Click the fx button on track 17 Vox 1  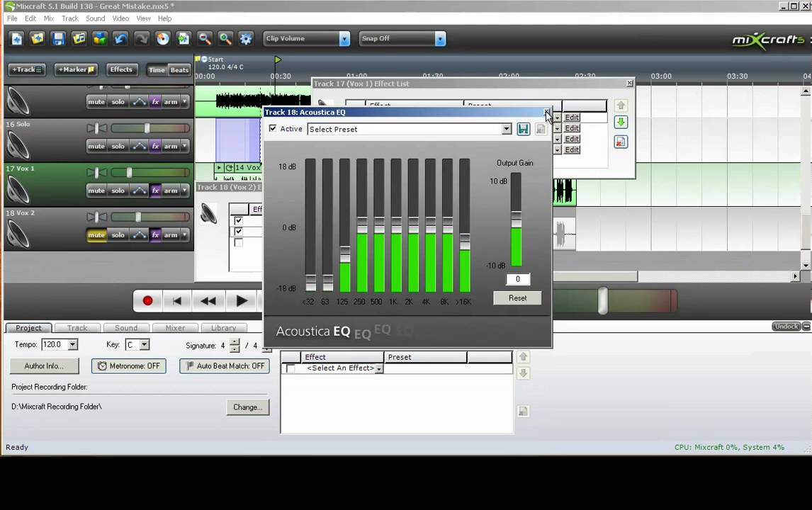(155, 191)
